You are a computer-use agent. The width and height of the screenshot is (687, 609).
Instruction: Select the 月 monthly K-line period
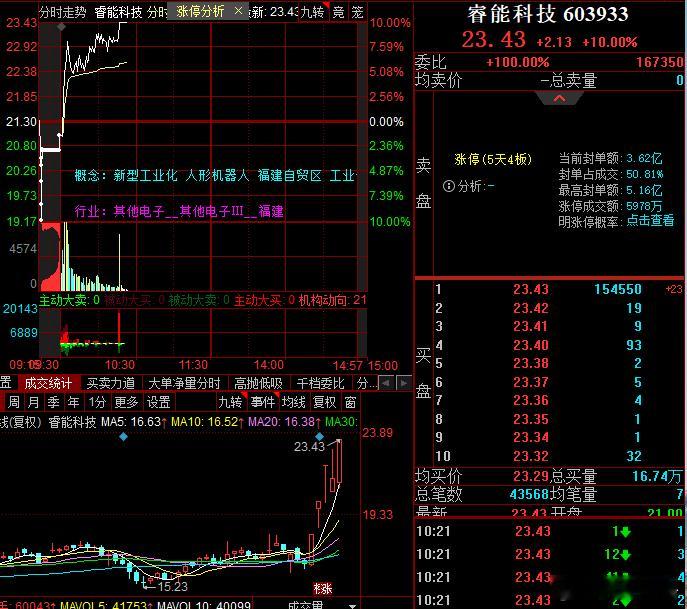tap(33, 402)
